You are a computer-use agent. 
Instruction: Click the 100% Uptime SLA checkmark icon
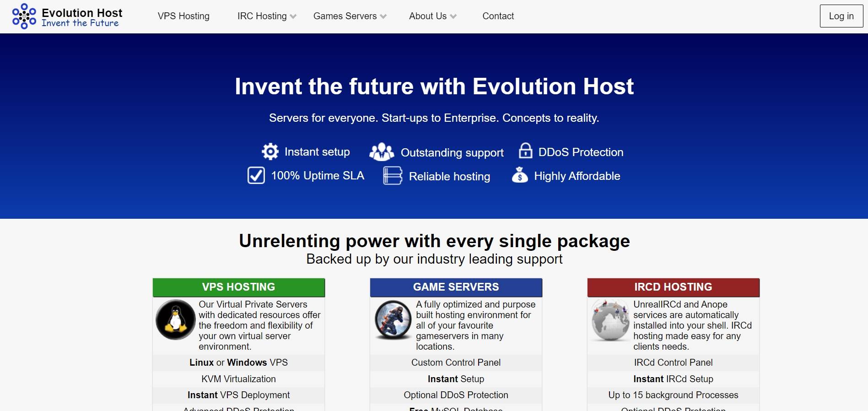pyautogui.click(x=256, y=175)
